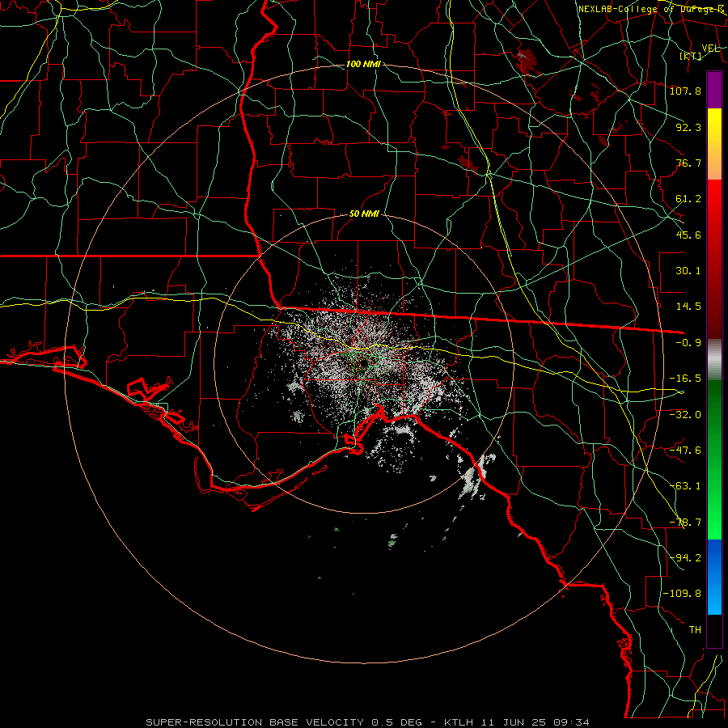The width and height of the screenshot is (728, 728).
Task: Click the -63.1 legend value
Action: click(685, 486)
